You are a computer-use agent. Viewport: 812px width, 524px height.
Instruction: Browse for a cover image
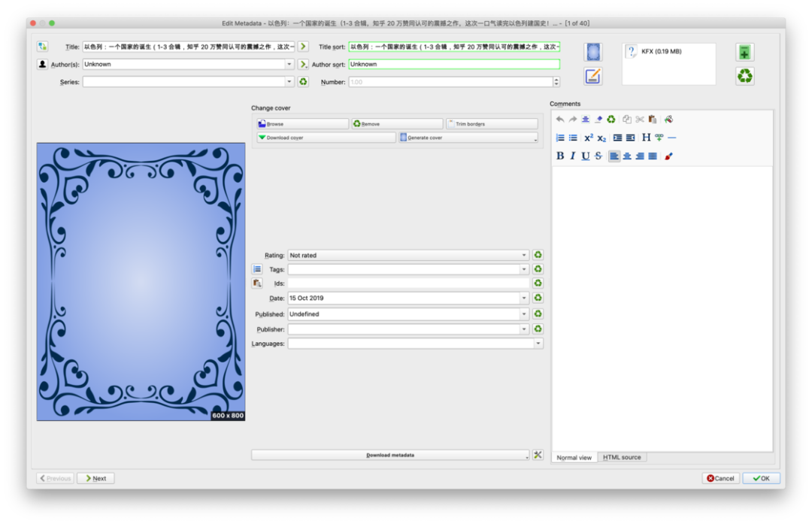(x=302, y=124)
